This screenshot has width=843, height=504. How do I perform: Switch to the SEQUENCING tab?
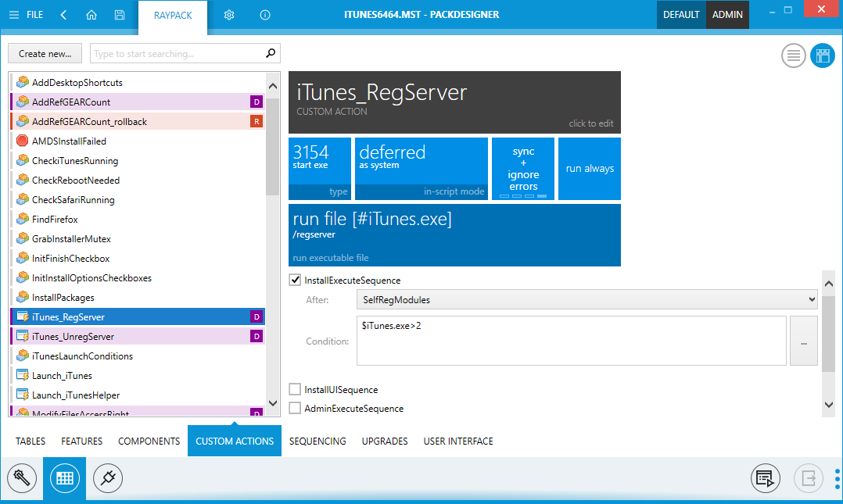pyautogui.click(x=317, y=441)
